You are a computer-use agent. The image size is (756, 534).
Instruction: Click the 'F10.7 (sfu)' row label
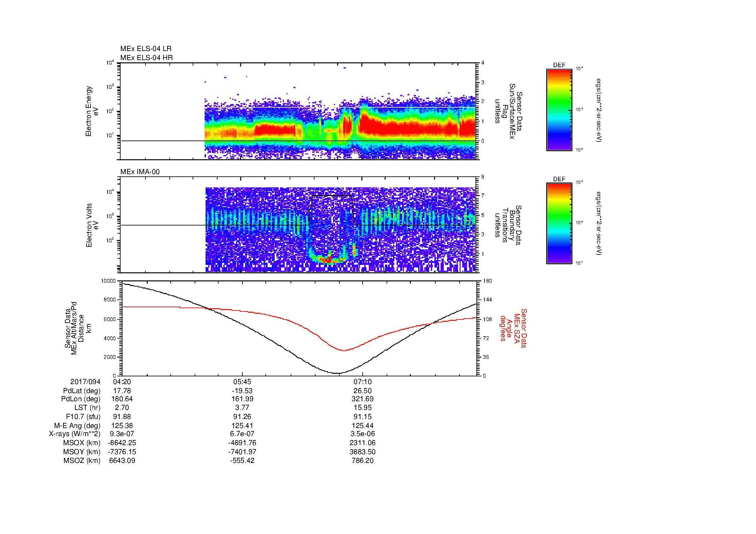click(x=83, y=416)
